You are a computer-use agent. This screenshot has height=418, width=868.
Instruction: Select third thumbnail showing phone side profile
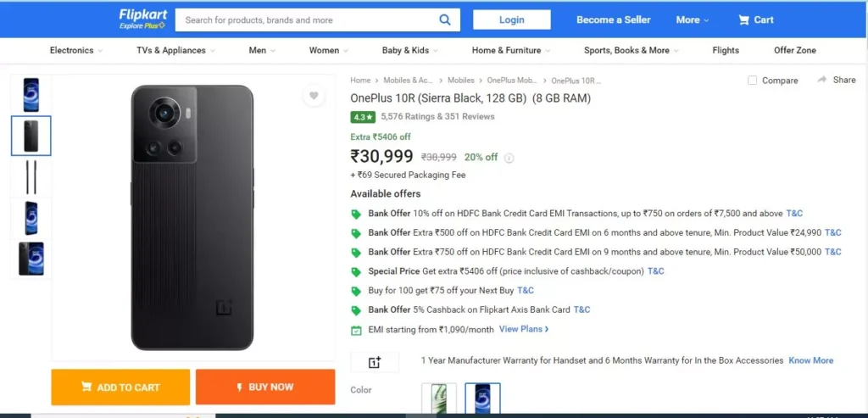31,177
